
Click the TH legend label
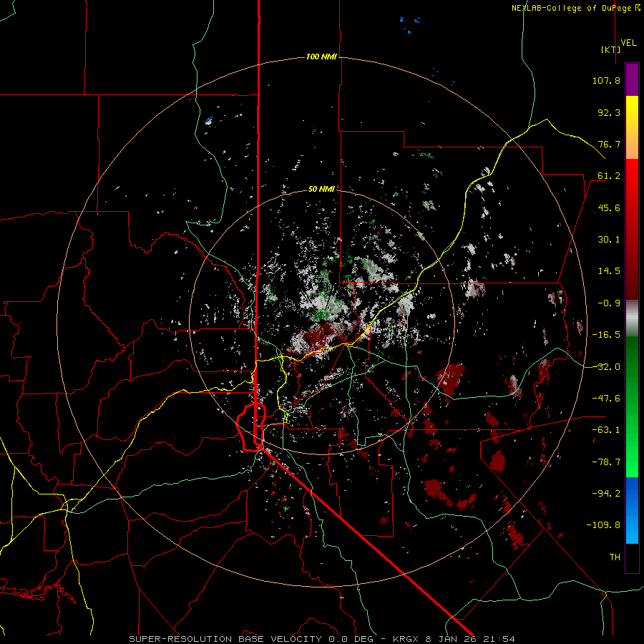pos(615,557)
